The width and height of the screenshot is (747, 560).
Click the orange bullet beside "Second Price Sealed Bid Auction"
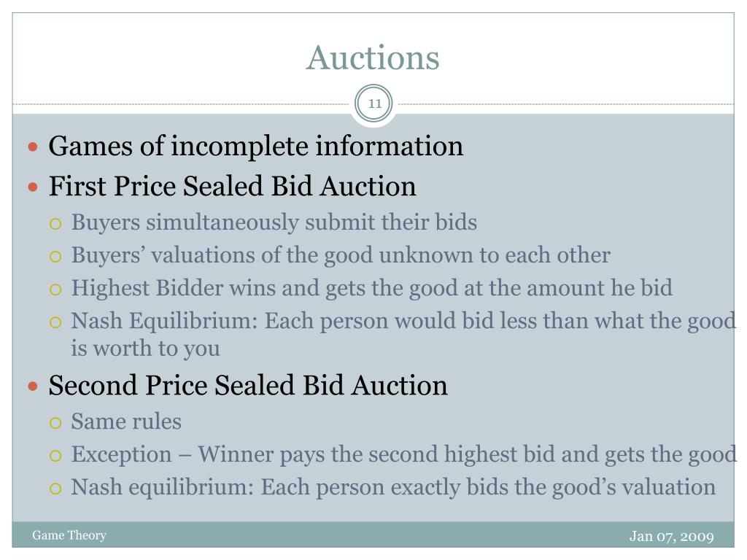point(33,386)
